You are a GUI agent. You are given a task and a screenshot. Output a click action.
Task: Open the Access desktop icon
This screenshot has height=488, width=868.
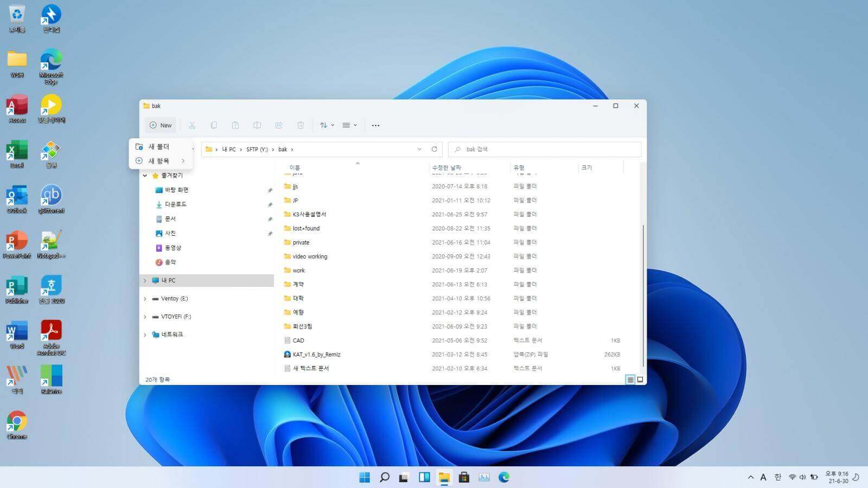17,108
